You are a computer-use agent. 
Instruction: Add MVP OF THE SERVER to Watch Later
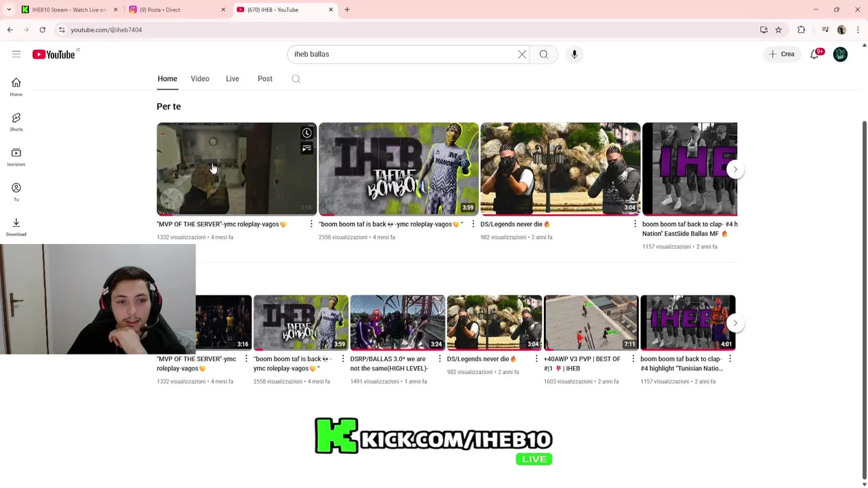[307, 133]
